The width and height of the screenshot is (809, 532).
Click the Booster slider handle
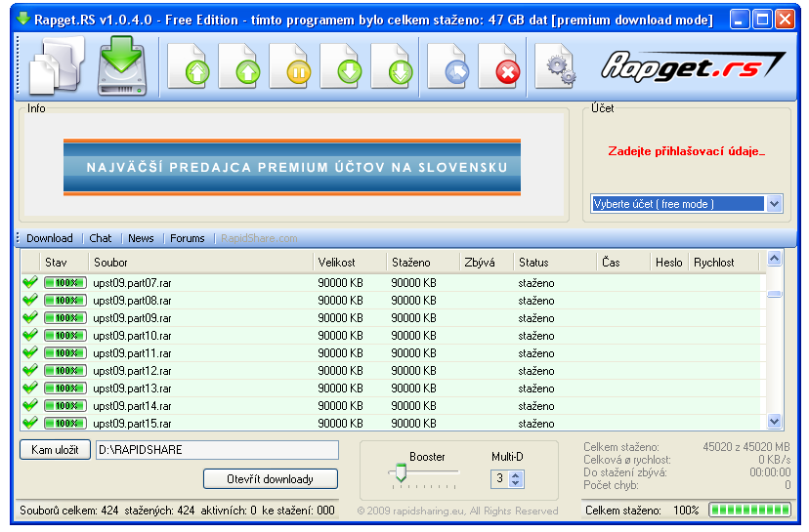coord(401,472)
